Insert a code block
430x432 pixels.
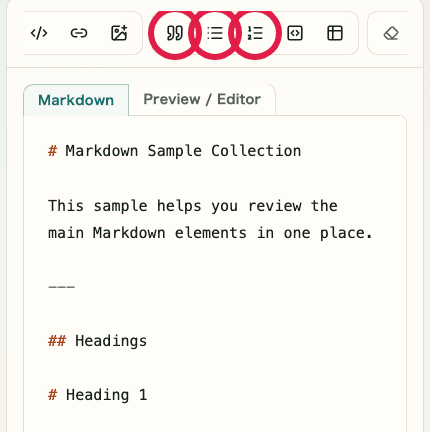point(295,33)
